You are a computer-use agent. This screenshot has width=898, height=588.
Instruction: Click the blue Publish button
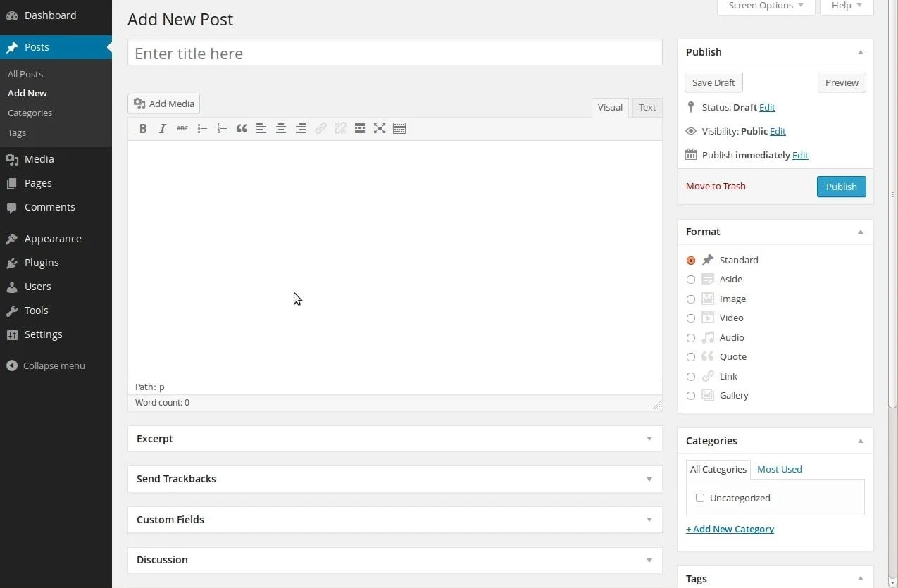[842, 187]
